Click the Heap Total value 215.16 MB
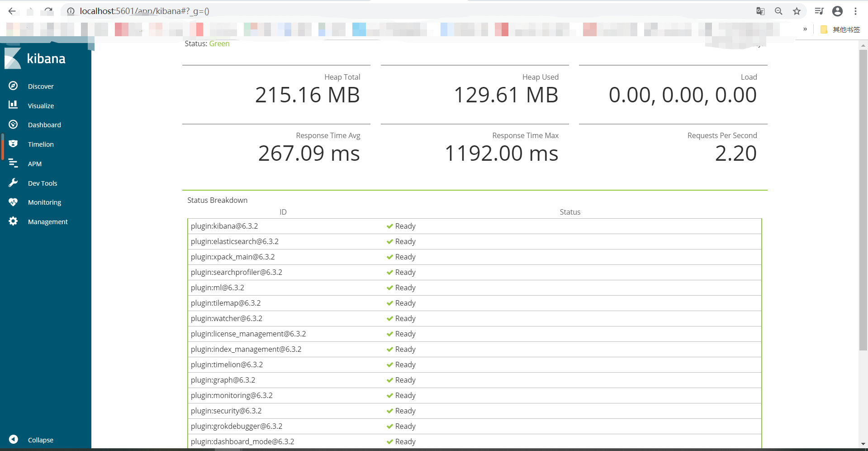The width and height of the screenshot is (868, 451). click(307, 95)
